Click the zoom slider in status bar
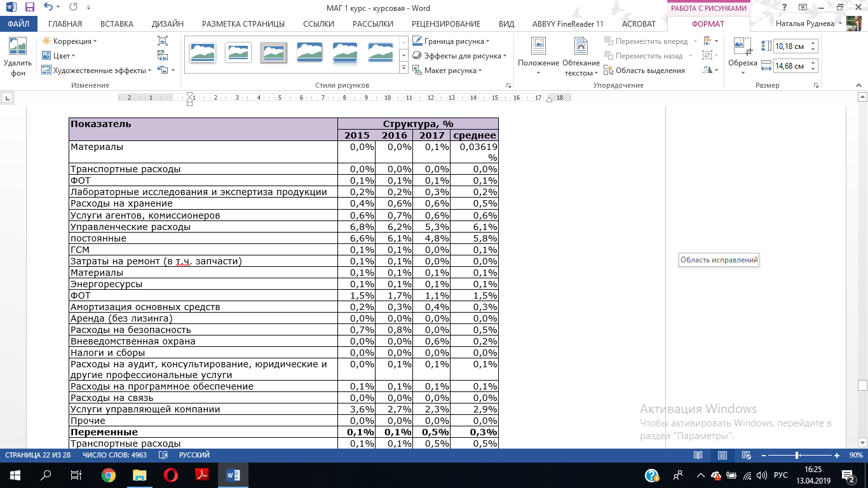Screen dimensions: 868x488 (x=797, y=456)
